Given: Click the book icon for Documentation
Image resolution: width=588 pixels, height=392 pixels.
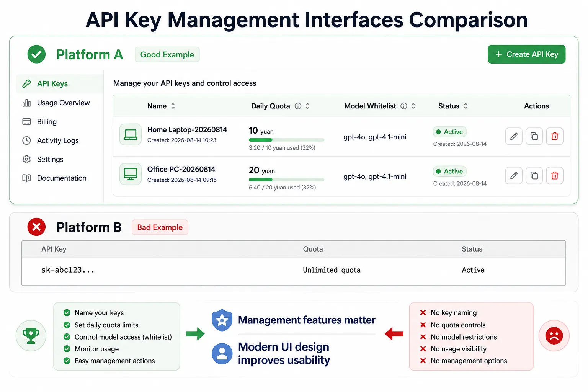Looking at the screenshot, I should tap(26, 178).
